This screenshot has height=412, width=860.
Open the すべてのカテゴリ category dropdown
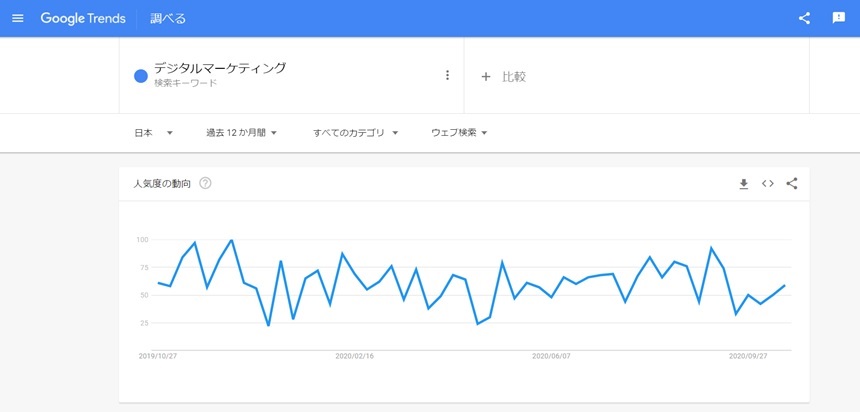(355, 133)
